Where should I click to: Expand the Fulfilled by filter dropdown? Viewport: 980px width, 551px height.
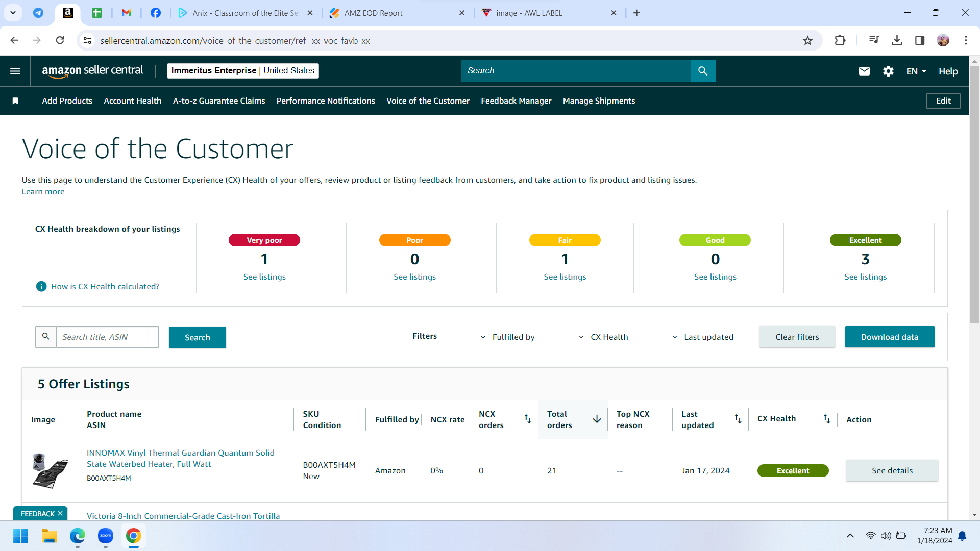click(x=507, y=337)
